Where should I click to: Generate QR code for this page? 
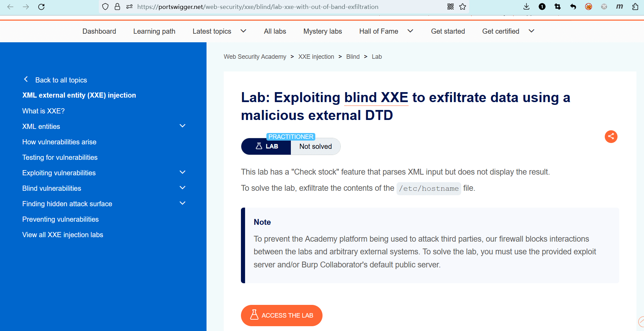click(x=451, y=7)
